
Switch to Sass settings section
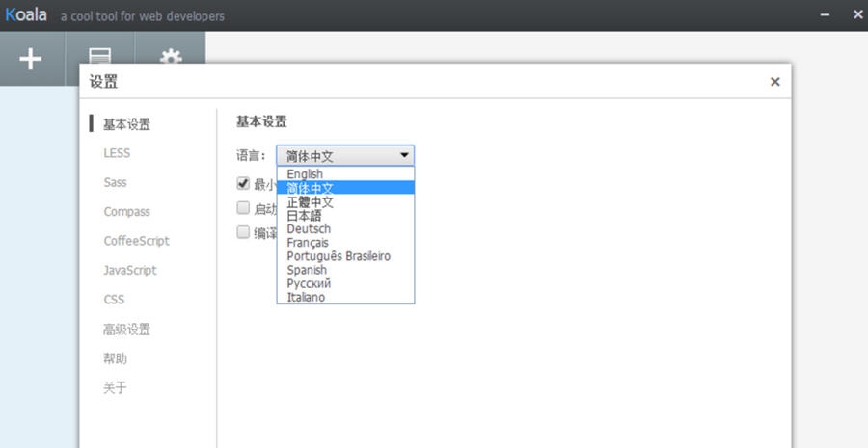pyautogui.click(x=115, y=182)
